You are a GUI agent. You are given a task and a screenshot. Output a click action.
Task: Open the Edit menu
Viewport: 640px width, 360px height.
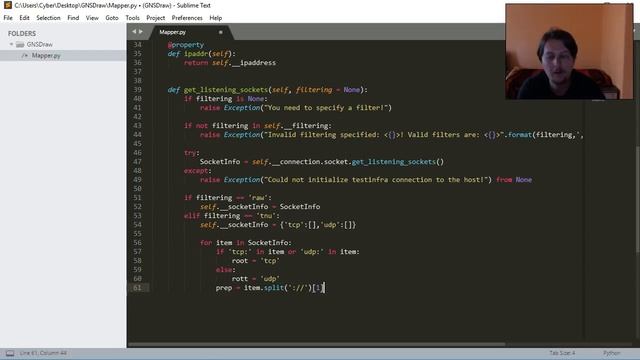click(x=24, y=18)
